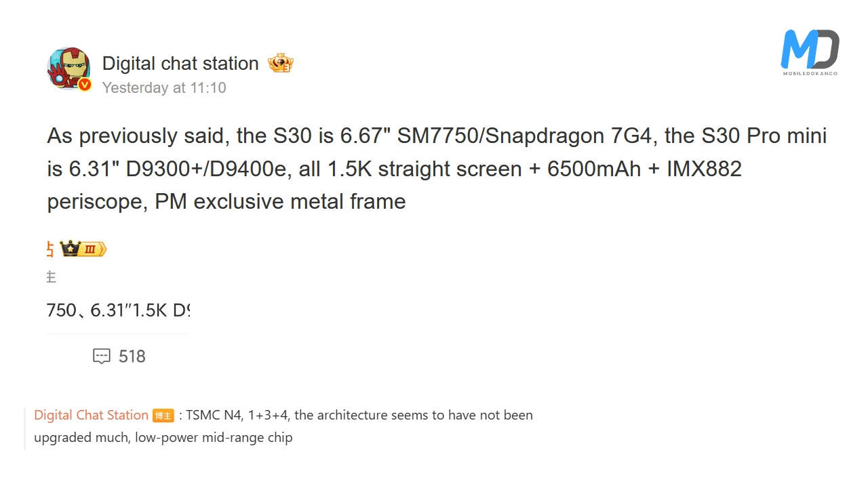The width and height of the screenshot is (868, 488).
Task: Click the gold membership badge beside username
Action: point(280,64)
